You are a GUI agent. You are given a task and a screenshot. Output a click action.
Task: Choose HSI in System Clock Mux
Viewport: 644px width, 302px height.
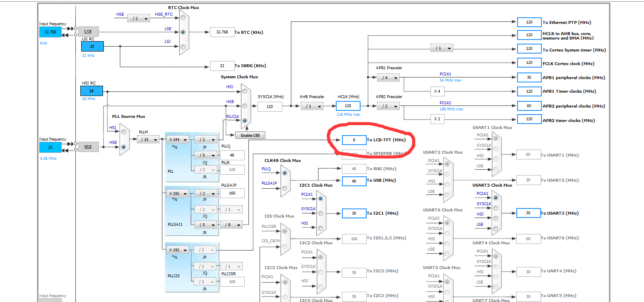[x=245, y=91]
